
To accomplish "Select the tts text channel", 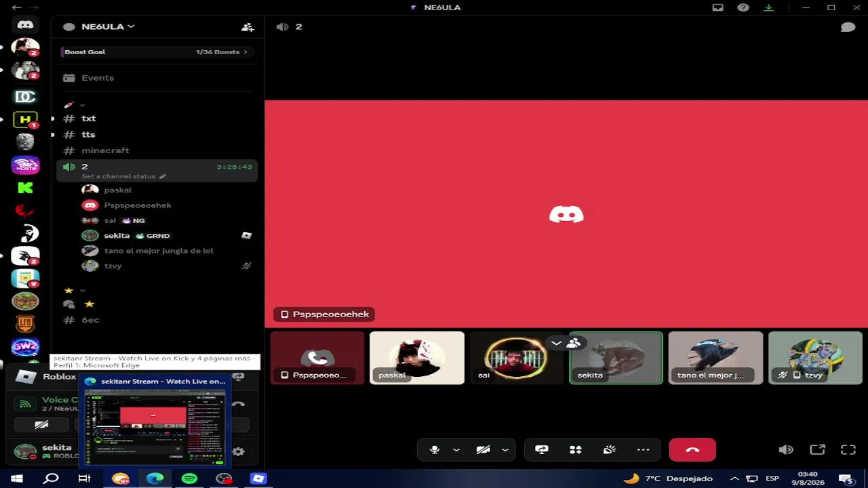I will (x=157, y=134).
